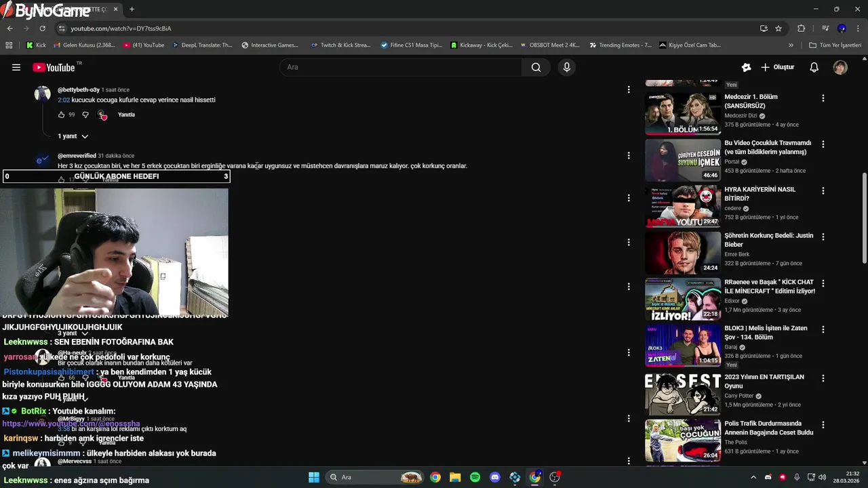Click the sparkle icon left of Oluştur
This screenshot has height=488, width=868.
click(x=746, y=67)
